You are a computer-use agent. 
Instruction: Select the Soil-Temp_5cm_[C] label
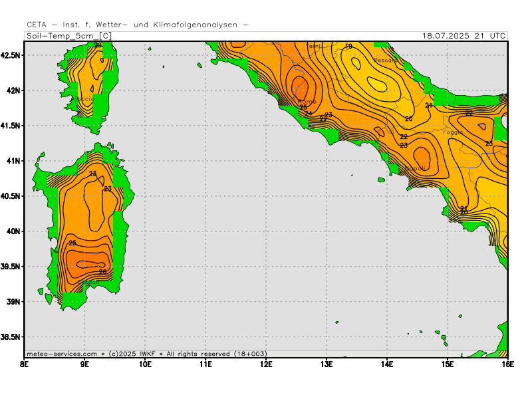(x=69, y=36)
